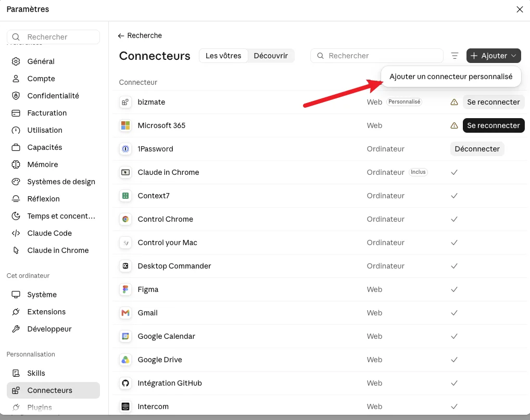The width and height of the screenshot is (530, 420).
Task: Reconnect the Microsoft 365 connector
Action: point(494,125)
